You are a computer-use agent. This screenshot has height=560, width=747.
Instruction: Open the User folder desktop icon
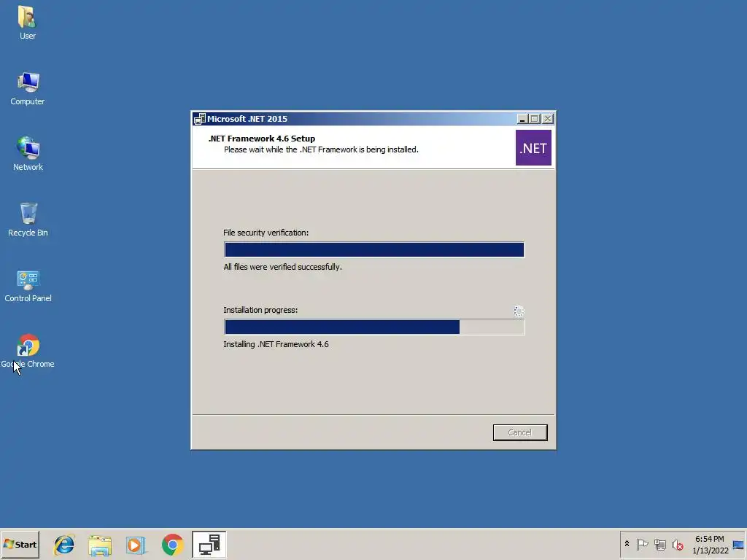point(27,23)
